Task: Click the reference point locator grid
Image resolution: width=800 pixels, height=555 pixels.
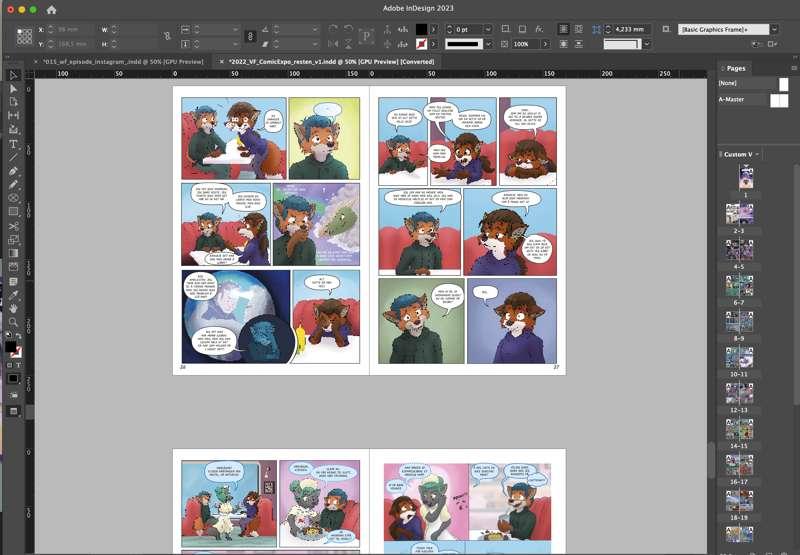Action: (x=24, y=37)
